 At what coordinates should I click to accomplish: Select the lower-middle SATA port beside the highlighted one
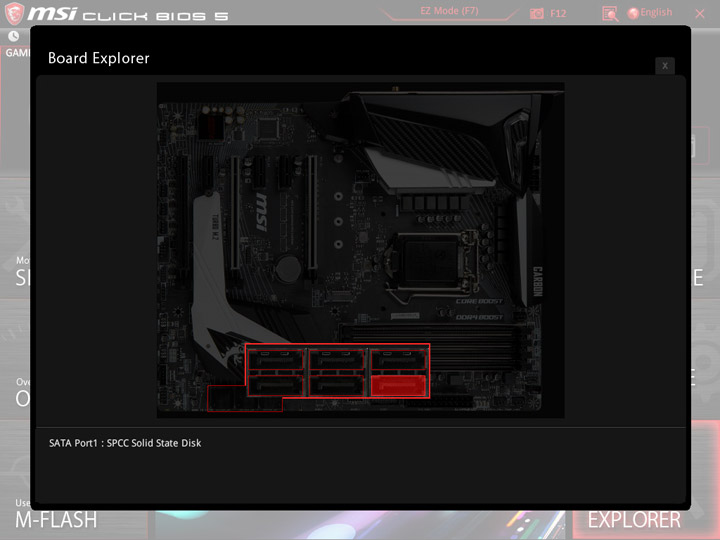[337, 385]
